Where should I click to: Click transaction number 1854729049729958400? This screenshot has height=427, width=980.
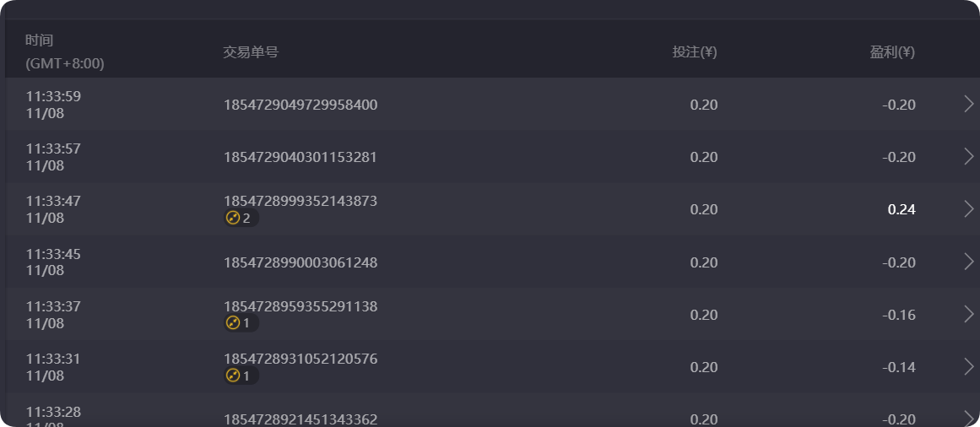click(x=300, y=105)
